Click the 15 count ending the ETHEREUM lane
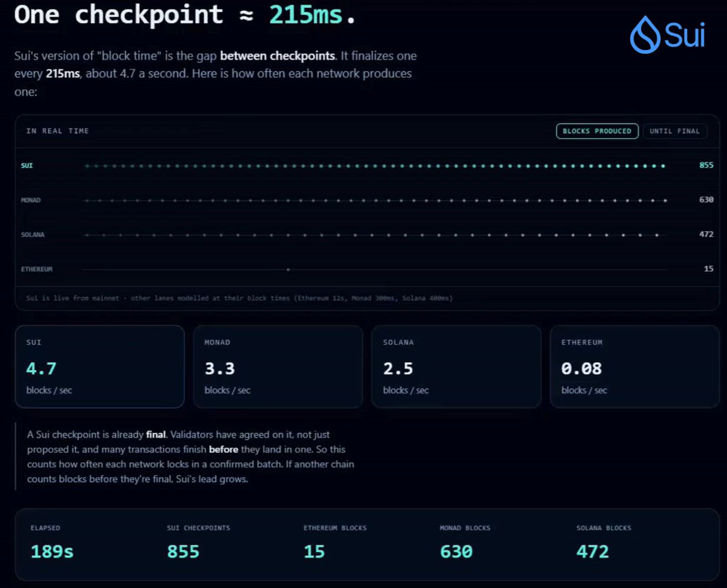 (709, 269)
